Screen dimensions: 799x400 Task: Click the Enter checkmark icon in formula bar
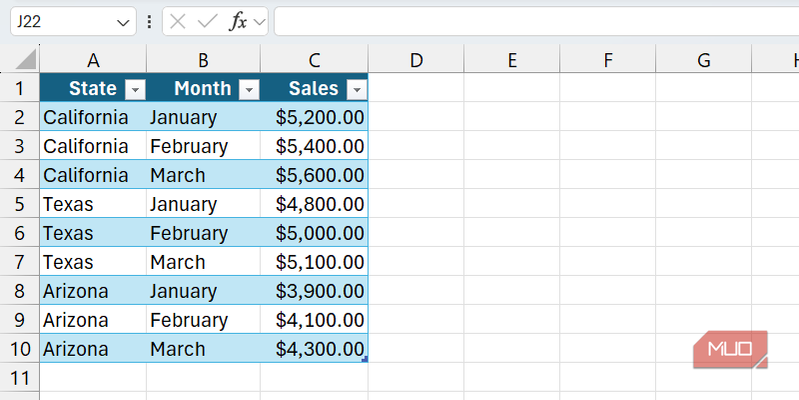pyautogui.click(x=207, y=21)
